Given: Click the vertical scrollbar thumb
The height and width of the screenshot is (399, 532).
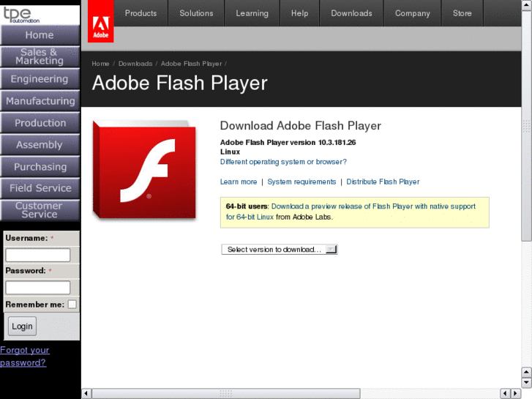Looking at the screenshot, I should click(526, 126).
